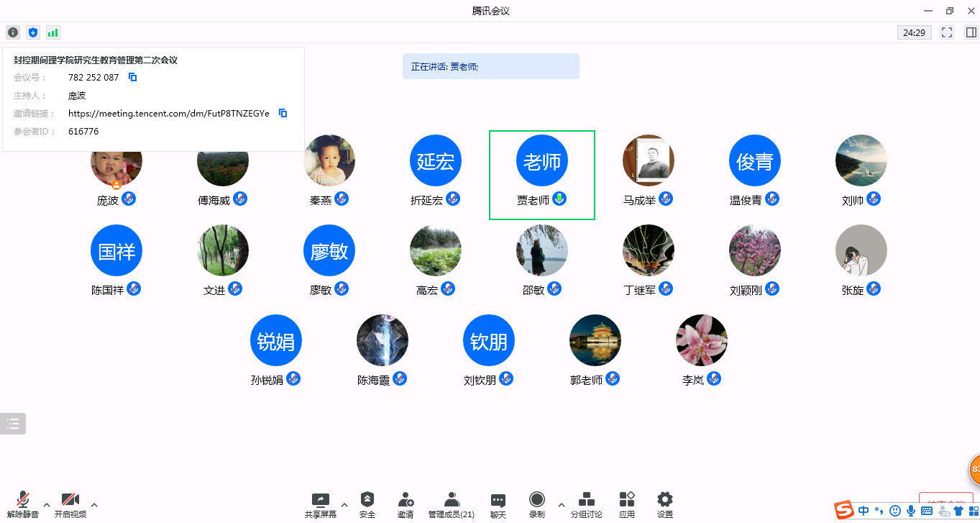This screenshot has width=980, height=523.
Task: Expand video options arrow beside 开启视频
Action: (94, 504)
